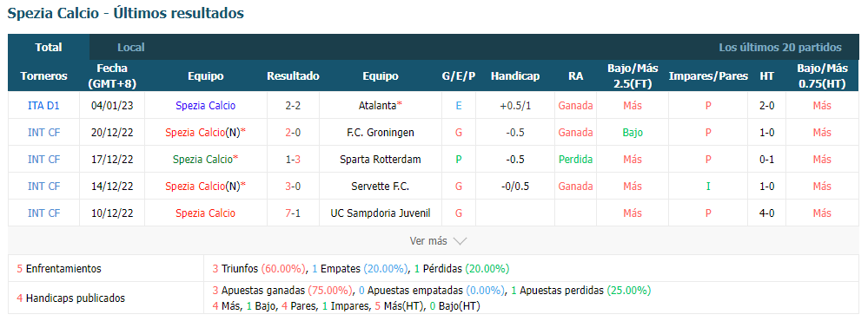The image size is (868, 321).
Task: Open the ITA D1 tournament link
Action: [43, 106]
